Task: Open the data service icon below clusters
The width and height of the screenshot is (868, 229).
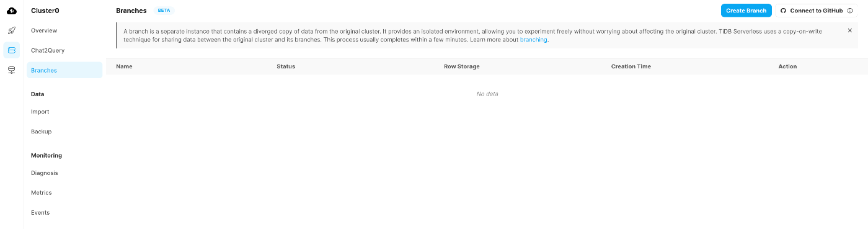Action: (11, 70)
